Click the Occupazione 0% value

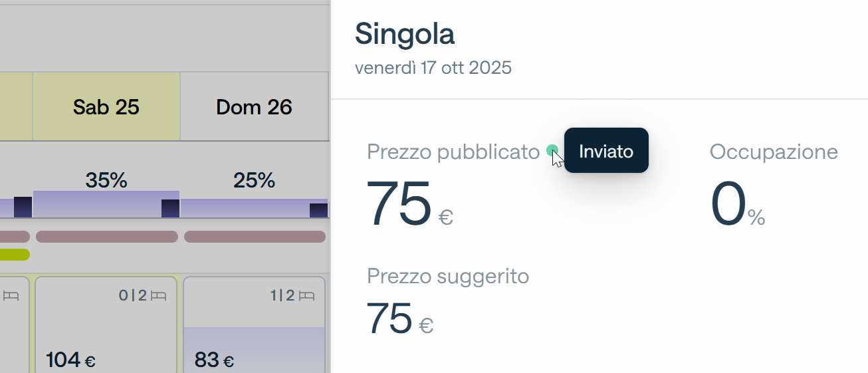(738, 204)
